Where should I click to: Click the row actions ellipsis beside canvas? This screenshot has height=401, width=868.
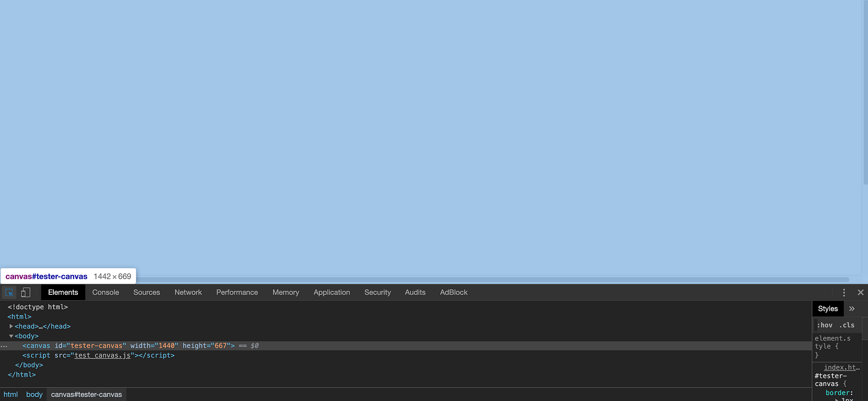pyautogui.click(x=4, y=346)
